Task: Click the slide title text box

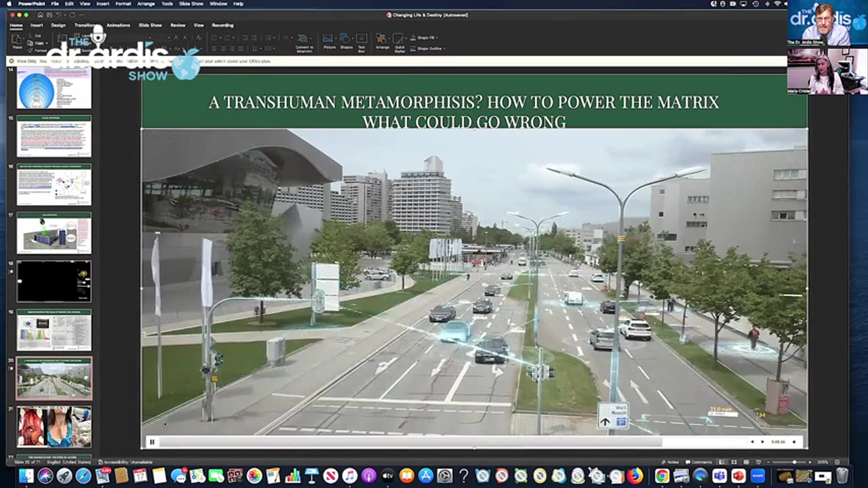Action: point(464,111)
